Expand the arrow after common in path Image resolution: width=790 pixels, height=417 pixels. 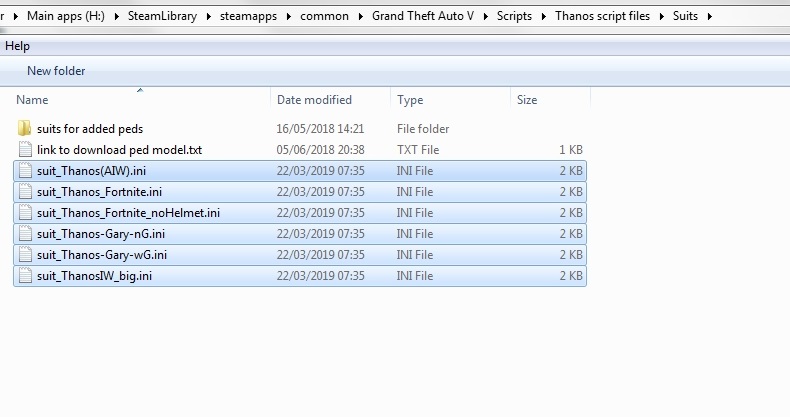(x=361, y=17)
